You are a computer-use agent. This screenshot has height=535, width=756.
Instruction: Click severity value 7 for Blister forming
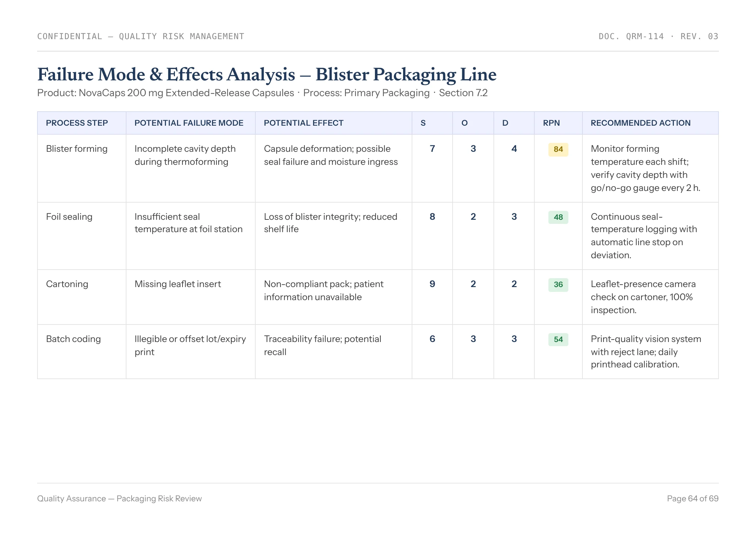click(x=432, y=149)
